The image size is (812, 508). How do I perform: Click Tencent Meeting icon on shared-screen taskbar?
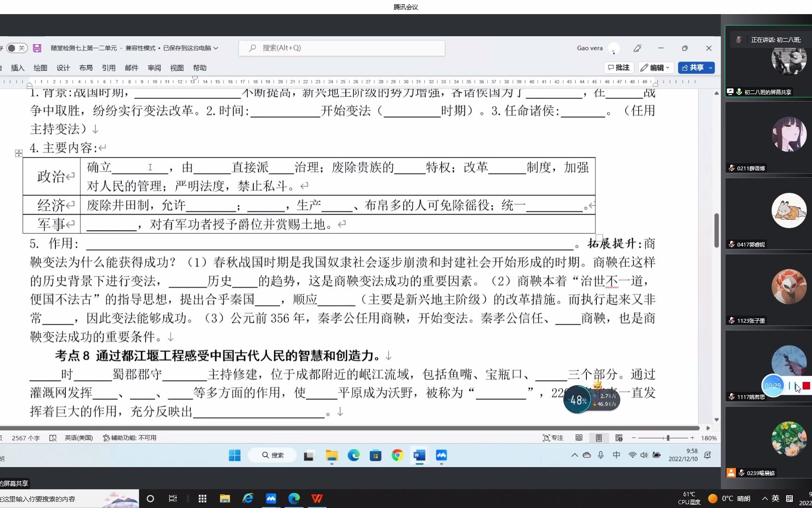441,455
